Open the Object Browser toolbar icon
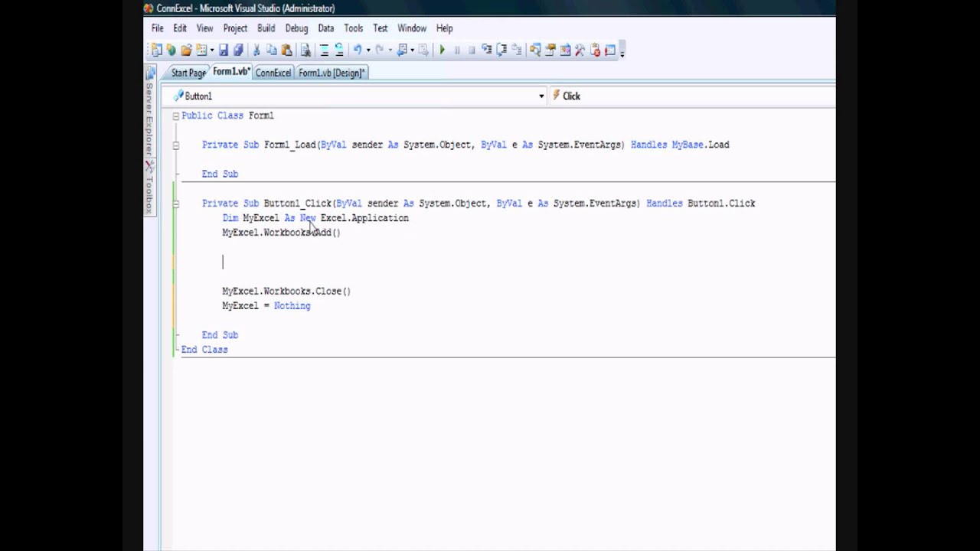Viewport: 980px width, 551px height. (565, 51)
